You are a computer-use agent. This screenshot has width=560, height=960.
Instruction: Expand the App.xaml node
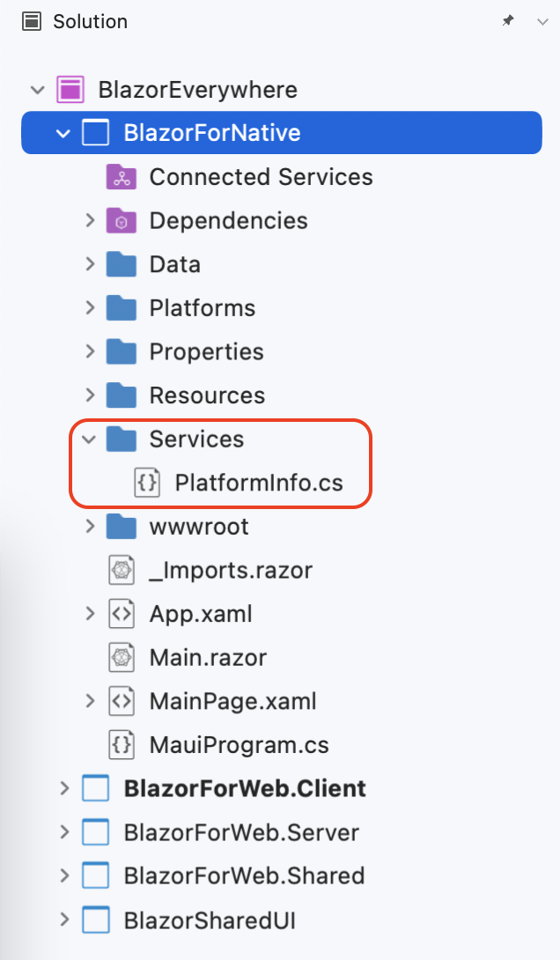pos(90,614)
